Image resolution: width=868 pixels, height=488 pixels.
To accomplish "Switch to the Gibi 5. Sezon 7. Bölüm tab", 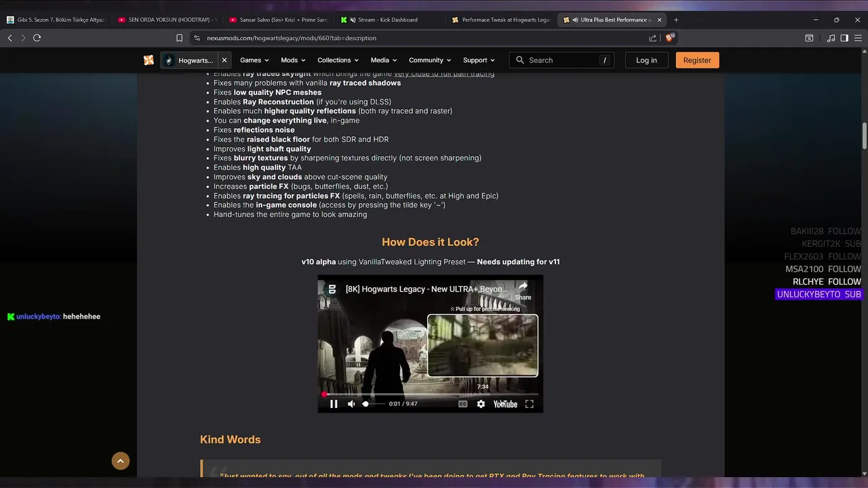I will pos(56,20).
